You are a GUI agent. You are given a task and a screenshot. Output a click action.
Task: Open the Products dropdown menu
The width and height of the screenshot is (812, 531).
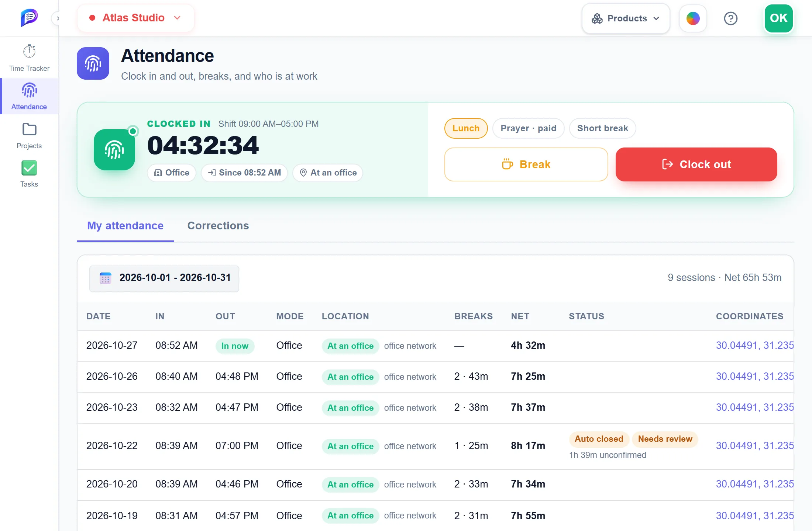point(626,18)
